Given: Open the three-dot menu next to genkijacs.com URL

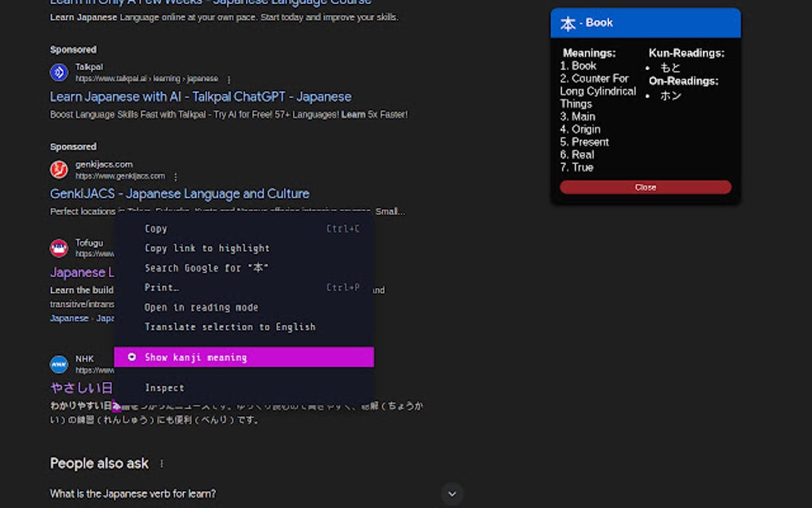Looking at the screenshot, I should point(176,176).
